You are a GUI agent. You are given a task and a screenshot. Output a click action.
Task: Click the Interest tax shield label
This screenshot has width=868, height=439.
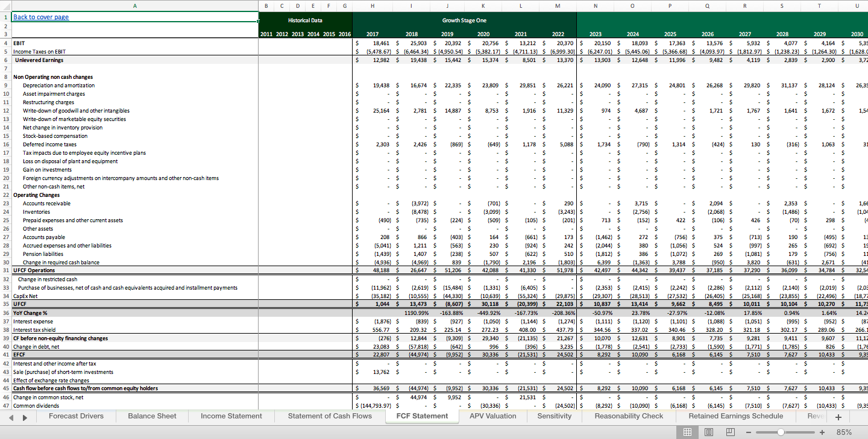coord(34,329)
